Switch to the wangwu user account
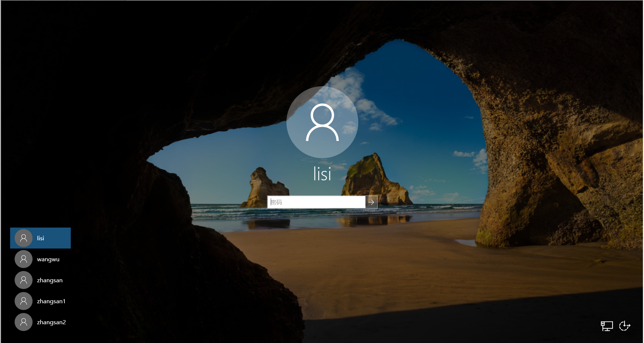 (x=40, y=259)
